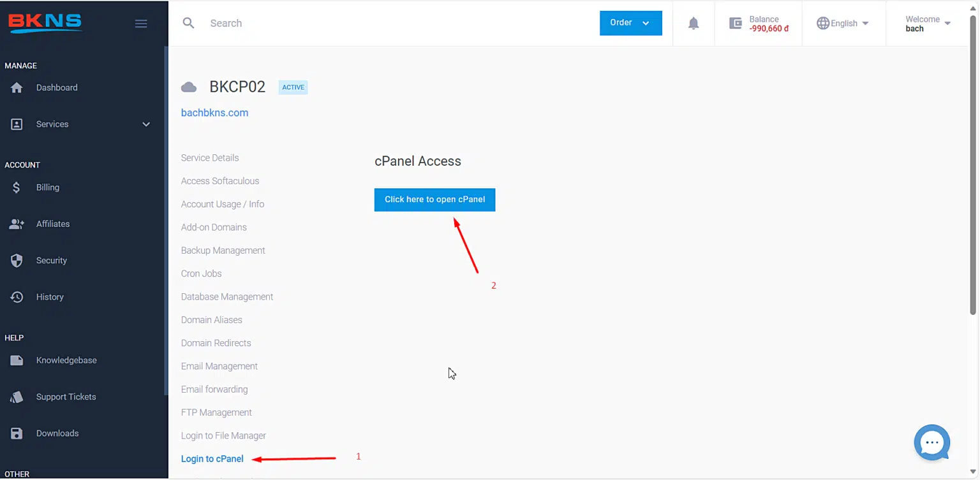Open Affiliates in sidebar
980x480 pixels.
tap(53, 224)
